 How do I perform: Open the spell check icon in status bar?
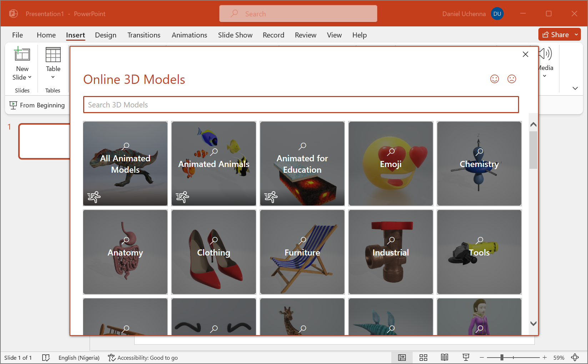pyautogui.click(x=46, y=358)
